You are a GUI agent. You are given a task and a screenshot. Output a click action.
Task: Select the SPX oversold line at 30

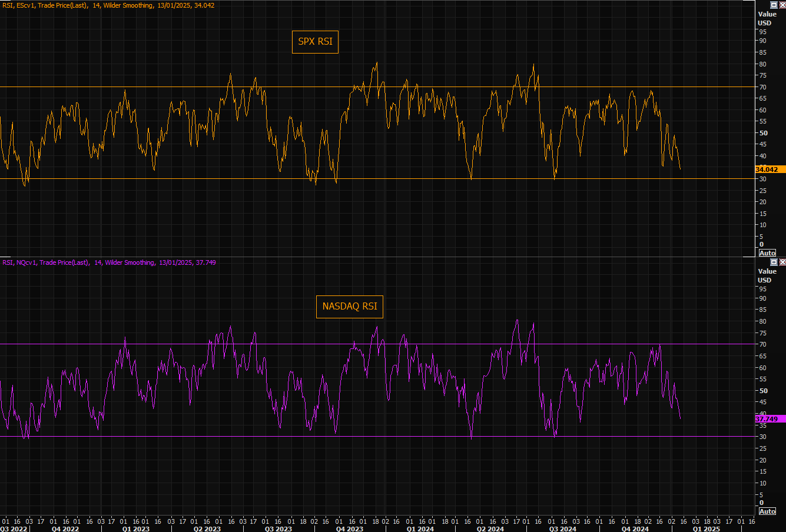[x=177, y=178]
